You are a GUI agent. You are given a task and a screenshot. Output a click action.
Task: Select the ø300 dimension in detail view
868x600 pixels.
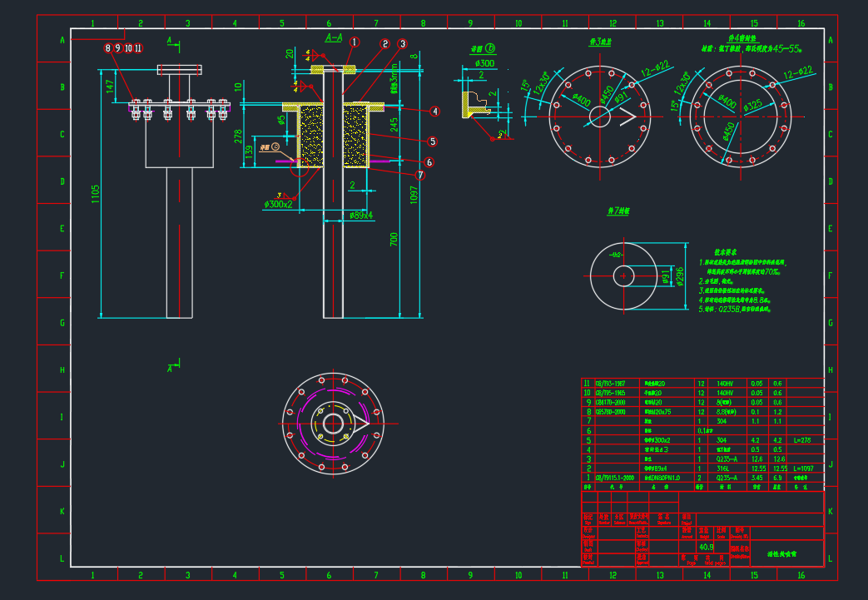tap(485, 63)
